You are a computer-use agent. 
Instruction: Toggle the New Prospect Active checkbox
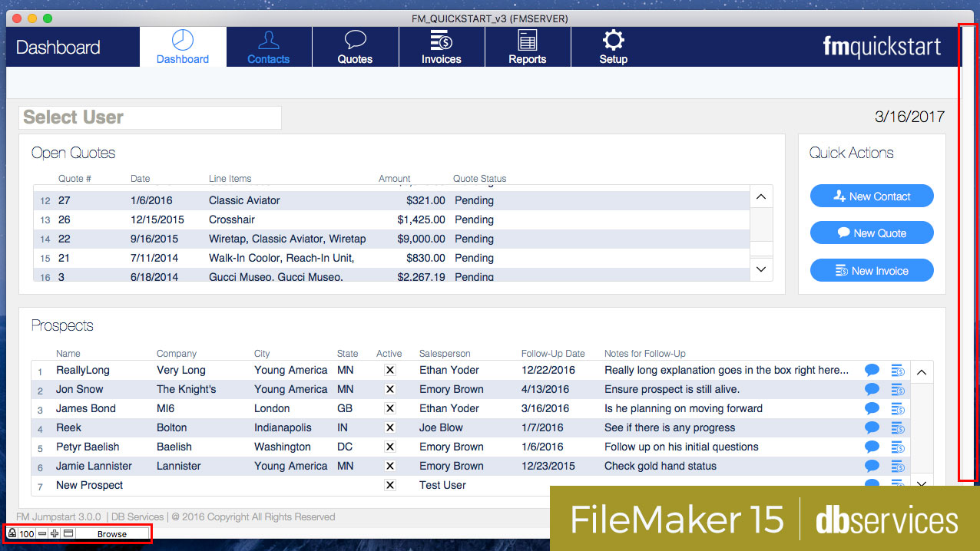pyautogui.click(x=389, y=485)
